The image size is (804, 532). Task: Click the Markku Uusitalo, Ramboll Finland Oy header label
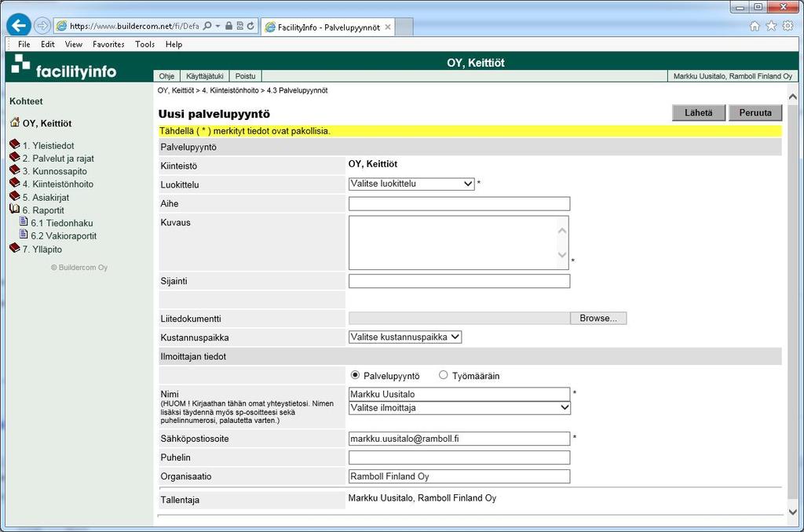coord(733,76)
